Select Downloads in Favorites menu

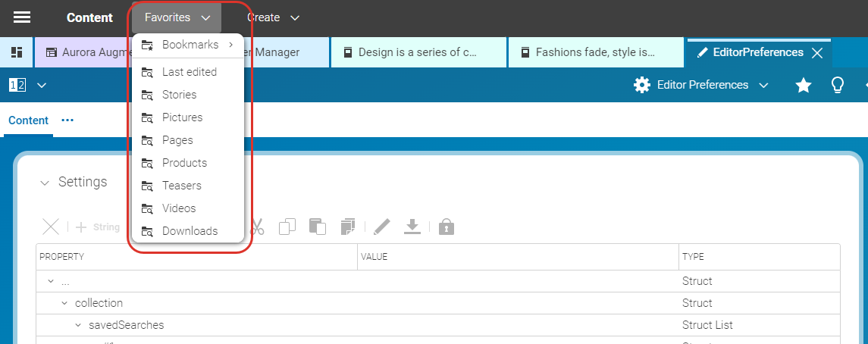click(x=188, y=230)
